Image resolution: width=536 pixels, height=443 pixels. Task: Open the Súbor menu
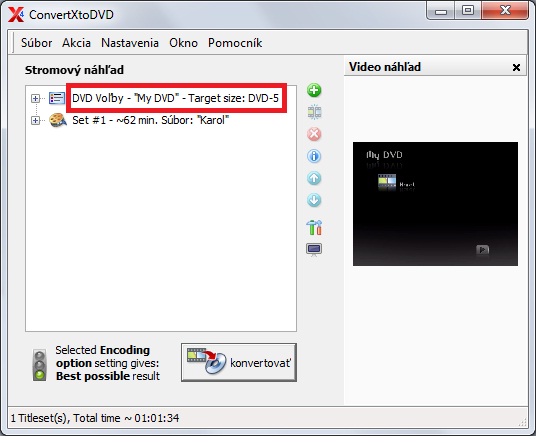pyautogui.click(x=36, y=43)
